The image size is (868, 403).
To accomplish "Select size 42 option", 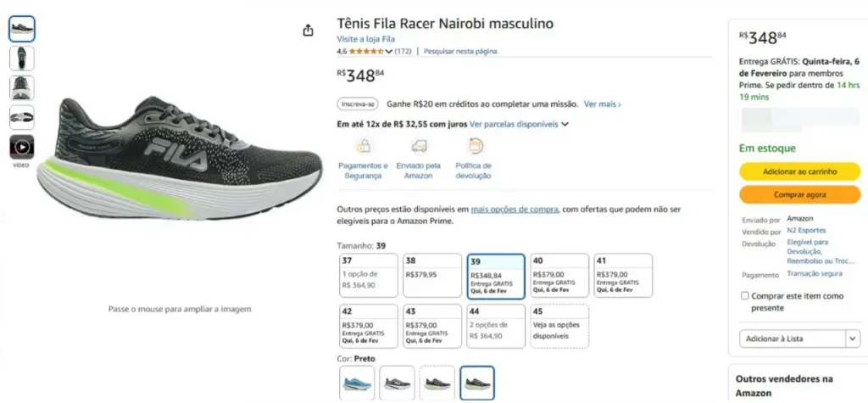I will pos(369,326).
